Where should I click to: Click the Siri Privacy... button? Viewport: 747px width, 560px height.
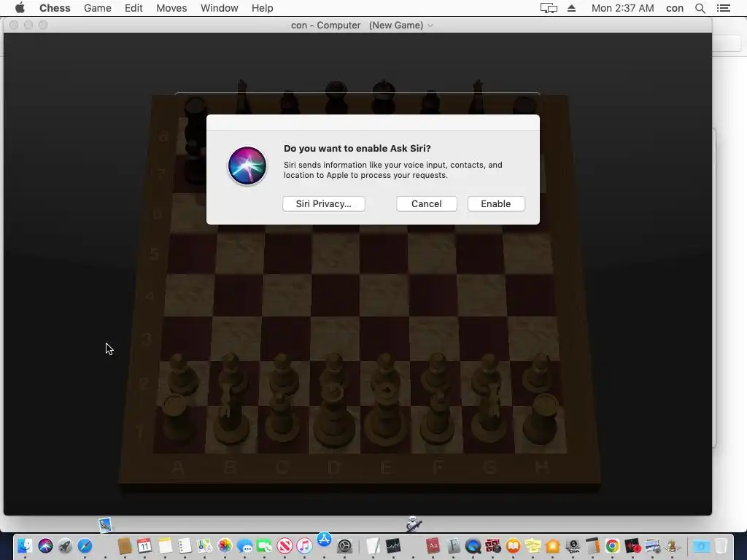[x=323, y=204]
